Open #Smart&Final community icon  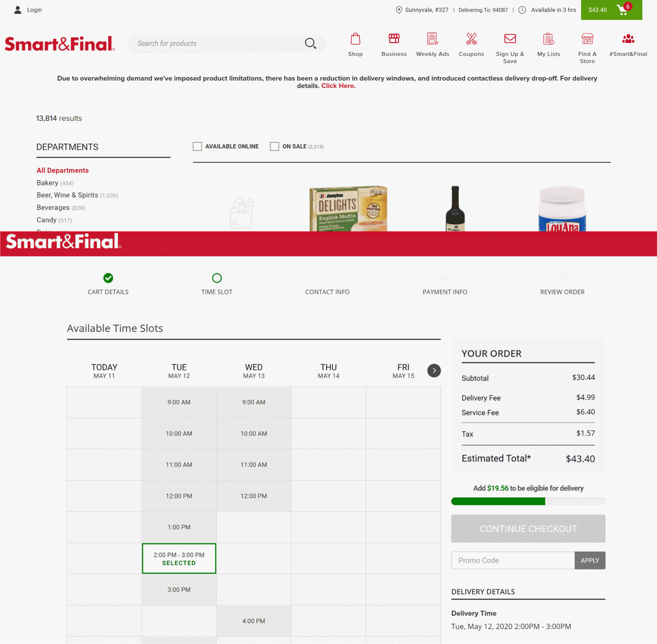pyautogui.click(x=628, y=39)
